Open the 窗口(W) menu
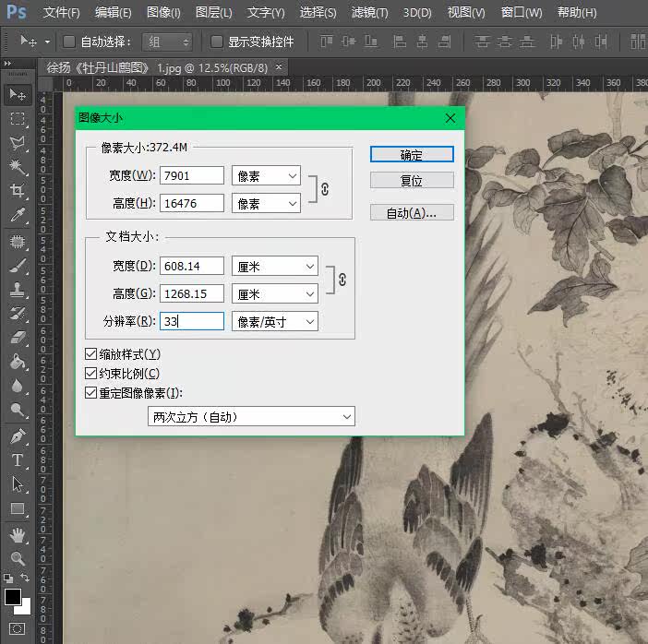Viewport: 648px width, 644px height. pos(522,12)
